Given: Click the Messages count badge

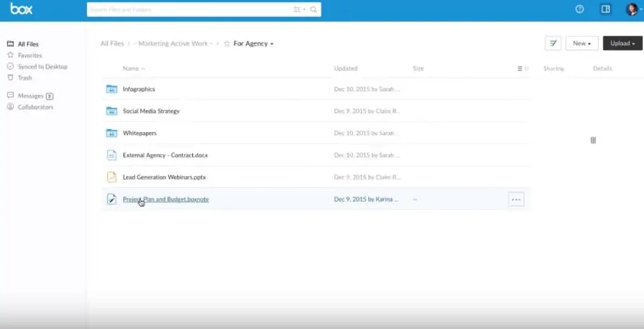Looking at the screenshot, I should click(x=49, y=96).
